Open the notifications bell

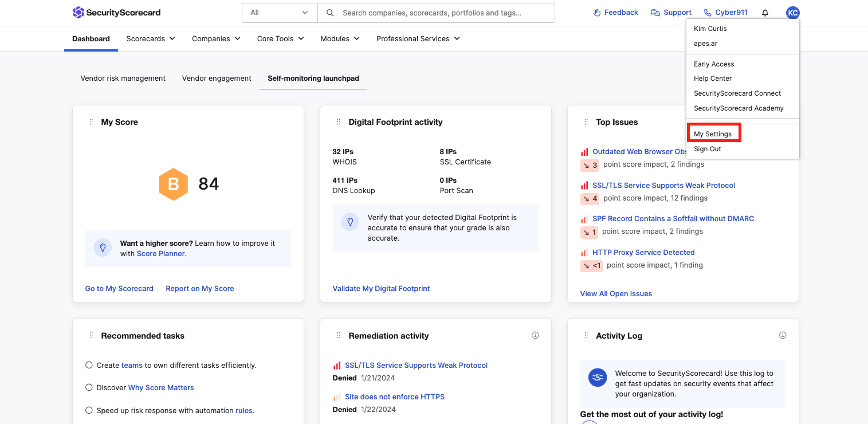[765, 13]
